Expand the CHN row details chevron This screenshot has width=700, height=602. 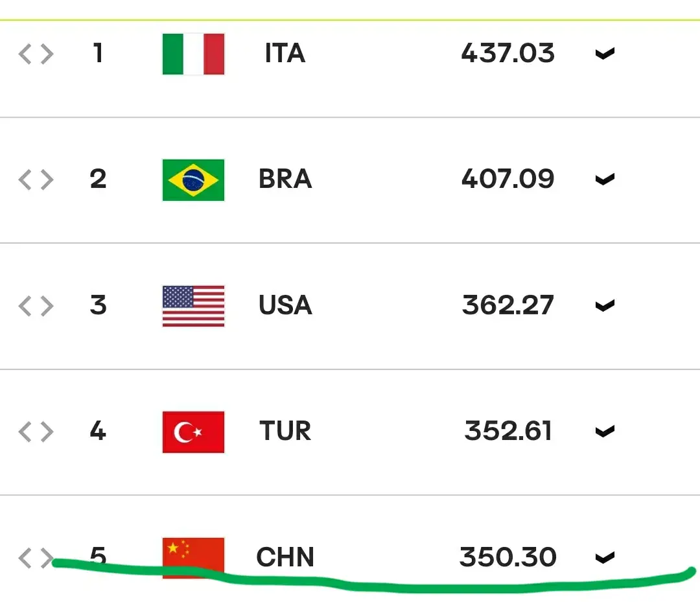(605, 557)
